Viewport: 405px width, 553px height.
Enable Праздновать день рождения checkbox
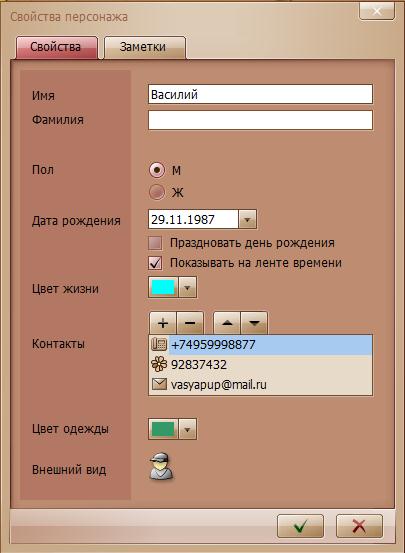[x=155, y=243]
